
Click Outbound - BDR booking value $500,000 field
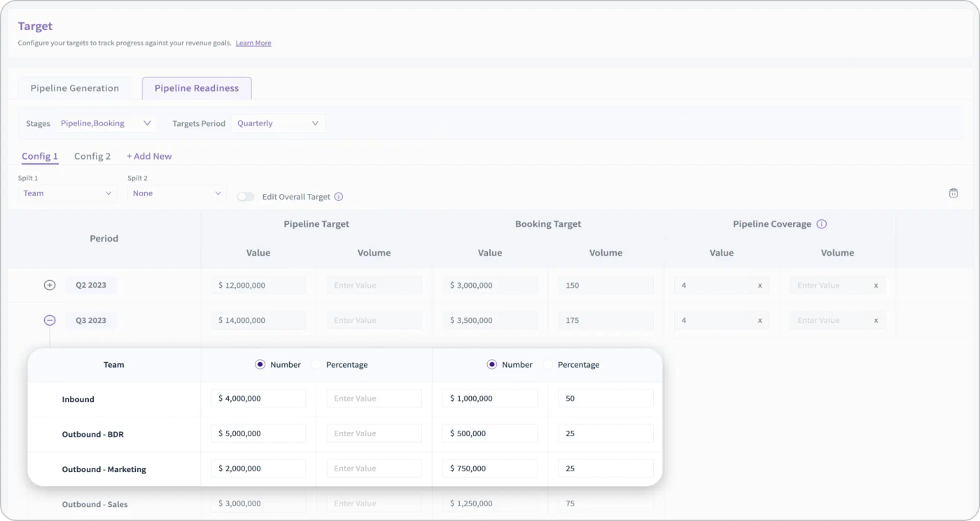click(x=490, y=433)
